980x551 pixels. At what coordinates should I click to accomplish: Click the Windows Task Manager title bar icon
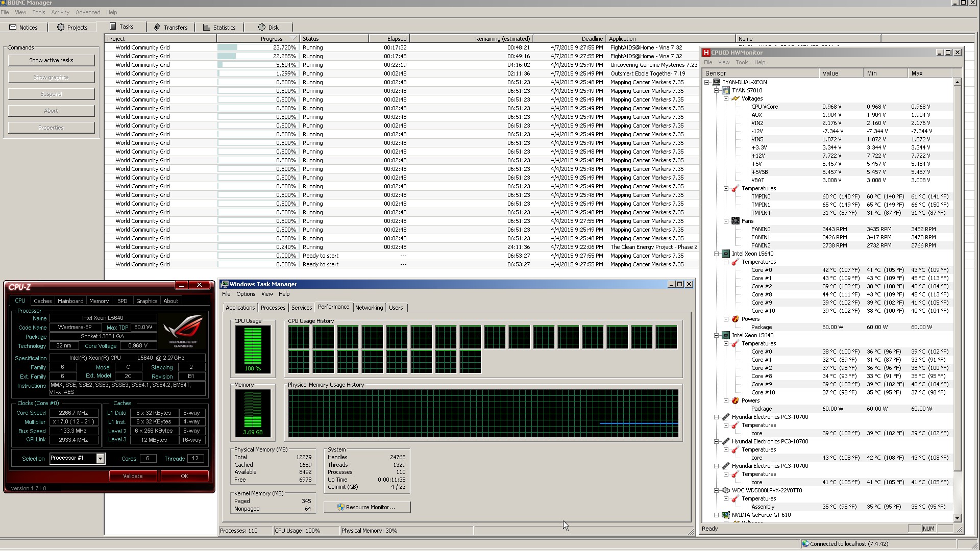(x=225, y=284)
